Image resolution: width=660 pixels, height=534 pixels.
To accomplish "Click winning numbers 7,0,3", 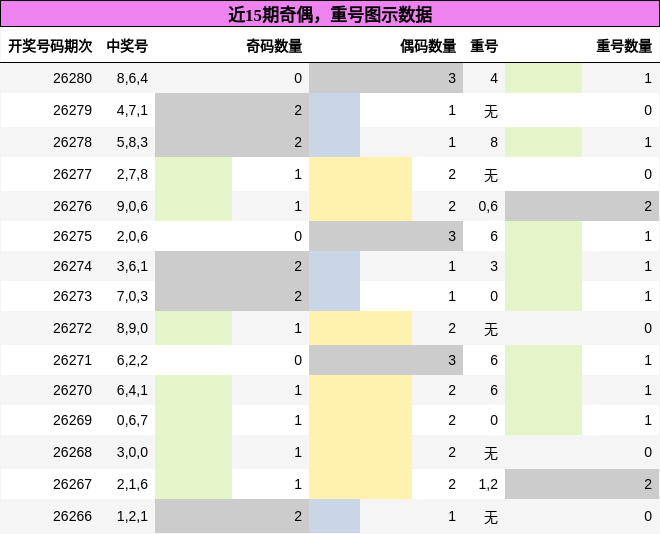I will (x=132, y=296).
